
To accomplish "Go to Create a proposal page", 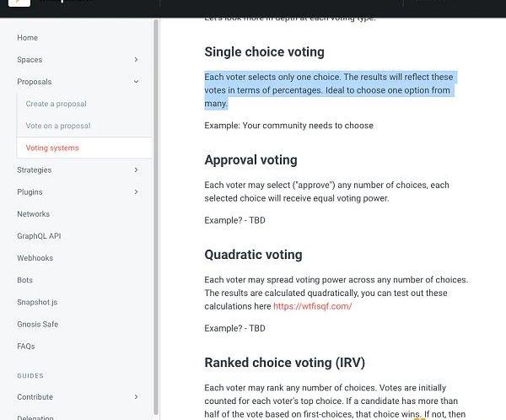I will [56, 104].
